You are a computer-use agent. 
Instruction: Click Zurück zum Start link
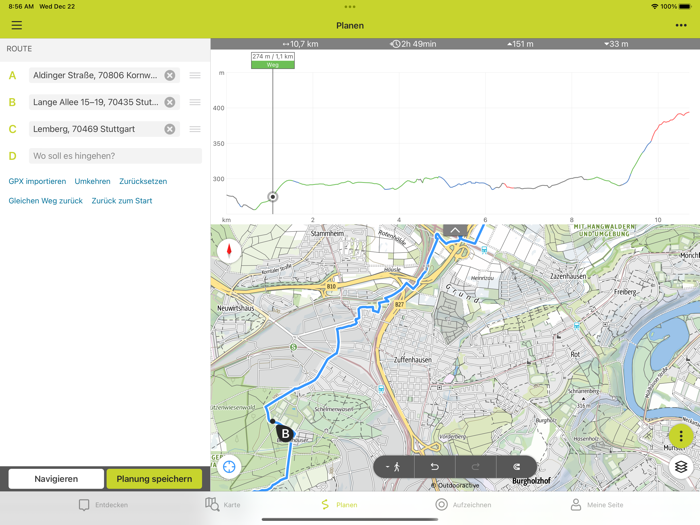pyautogui.click(x=122, y=201)
